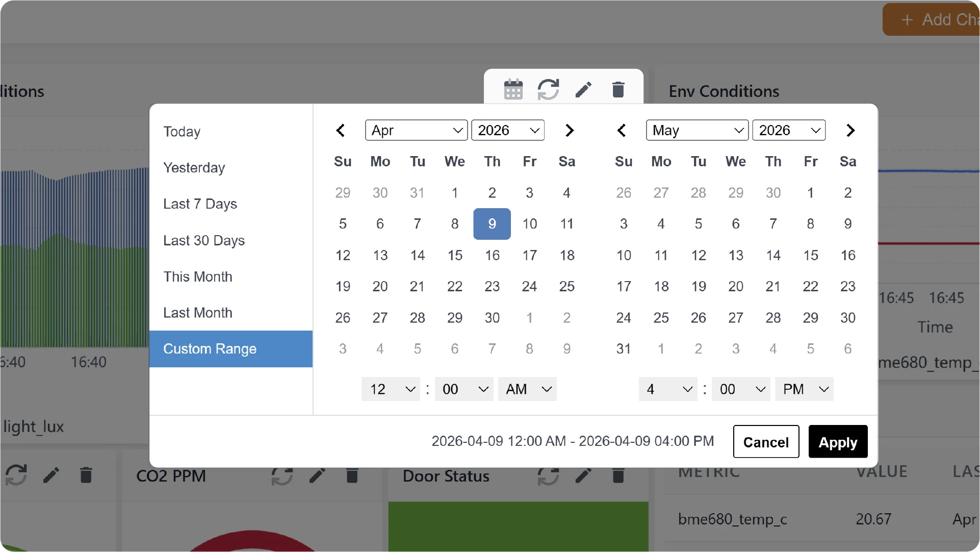Open the Apr month dropdown
The width and height of the screenshot is (980, 552).
416,131
